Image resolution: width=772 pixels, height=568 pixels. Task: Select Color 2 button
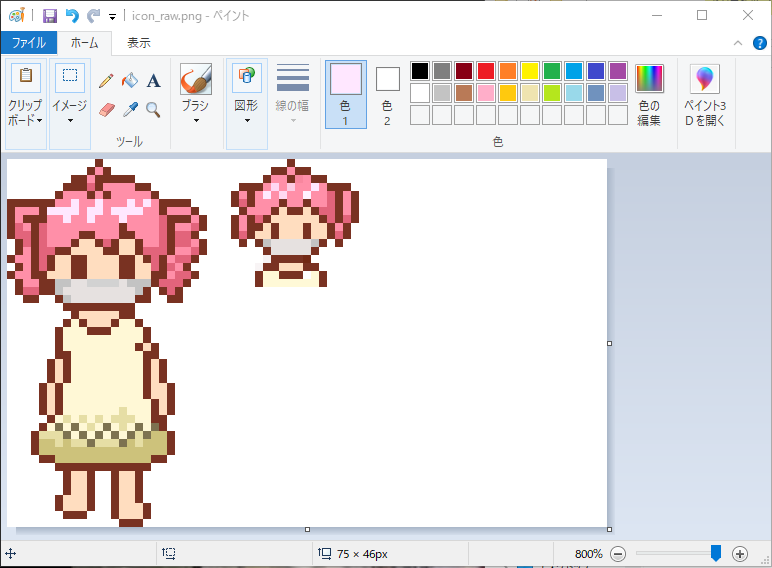coord(387,95)
